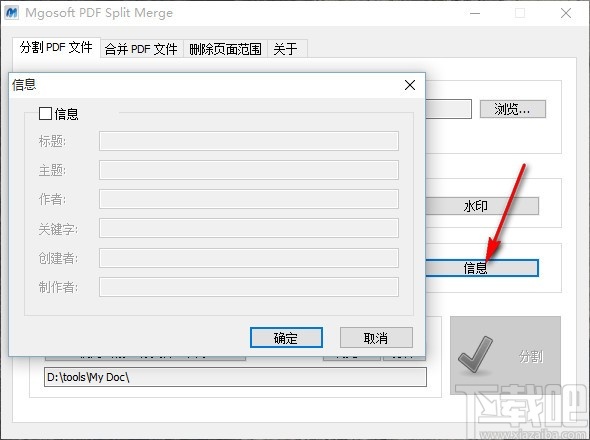Image resolution: width=590 pixels, height=440 pixels.
Task: Minimize the Mgosoft PDF Split Merge window
Action: (x=475, y=13)
